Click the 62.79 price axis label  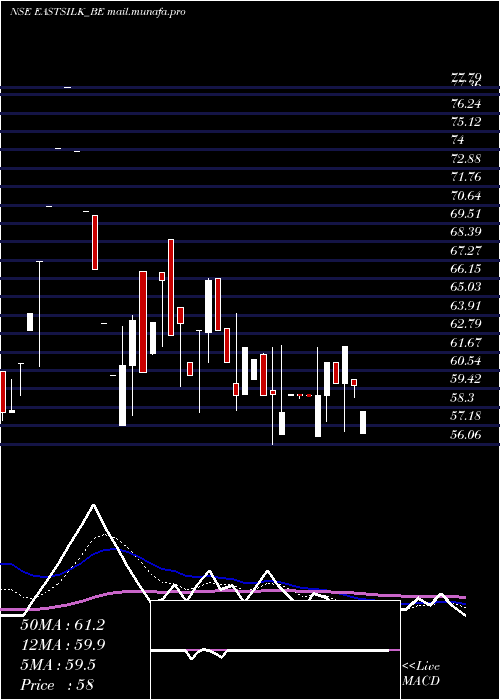pos(466,324)
